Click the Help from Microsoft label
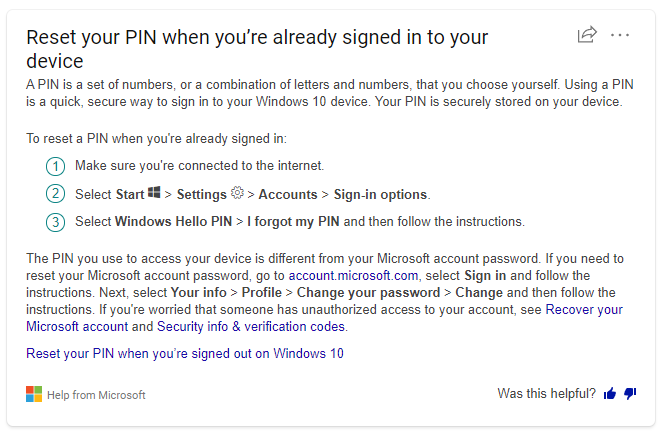The image size is (666, 434). tap(96, 395)
